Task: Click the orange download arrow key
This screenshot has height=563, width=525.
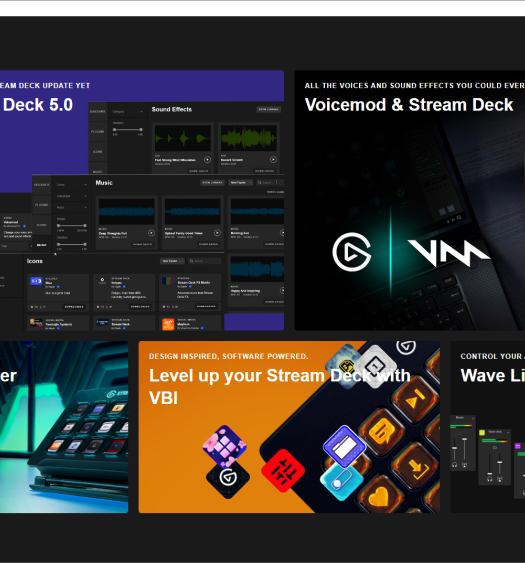Action: [416, 466]
